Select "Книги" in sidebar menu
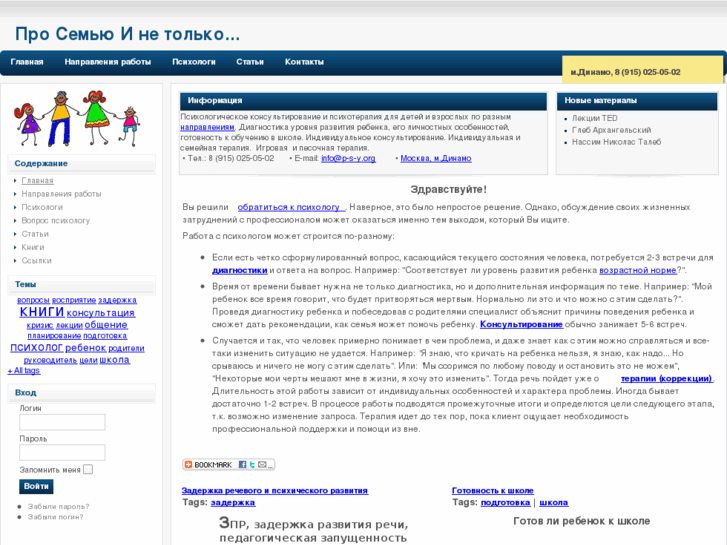The width and height of the screenshot is (727, 545). pyautogui.click(x=33, y=247)
